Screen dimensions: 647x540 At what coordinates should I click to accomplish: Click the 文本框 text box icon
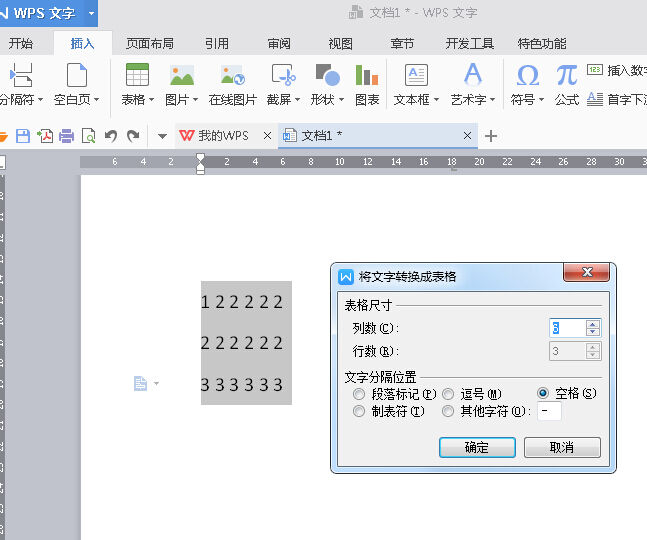(416, 76)
